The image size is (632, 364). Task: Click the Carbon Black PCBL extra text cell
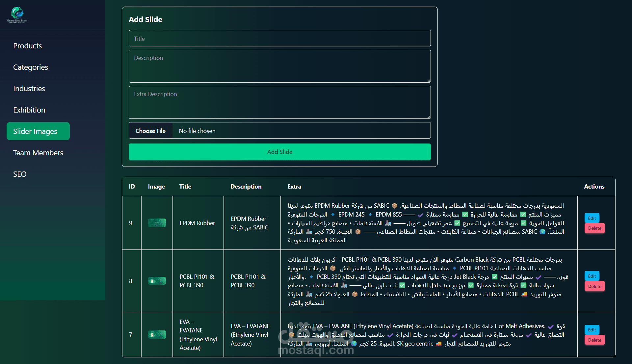point(429,281)
